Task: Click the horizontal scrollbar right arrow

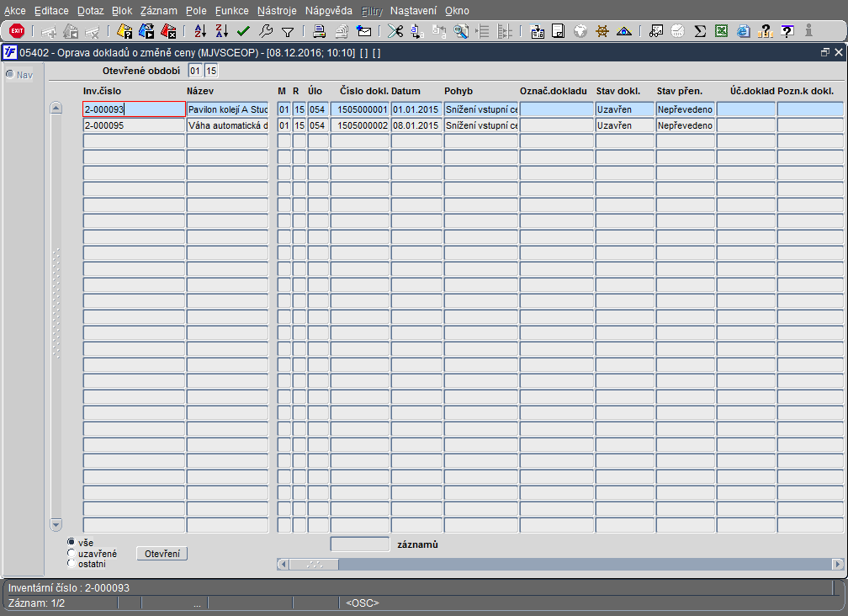Action: pos(838,564)
